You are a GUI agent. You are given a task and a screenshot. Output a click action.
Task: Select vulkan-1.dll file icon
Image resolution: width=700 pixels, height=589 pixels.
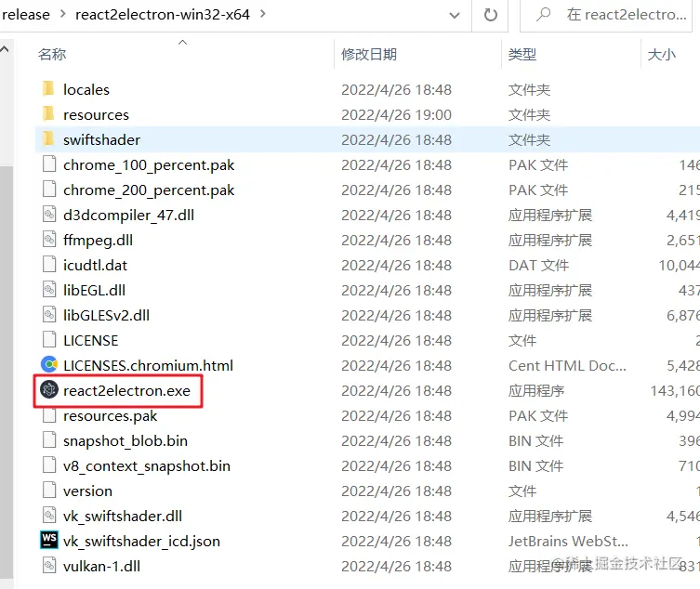coord(49,566)
